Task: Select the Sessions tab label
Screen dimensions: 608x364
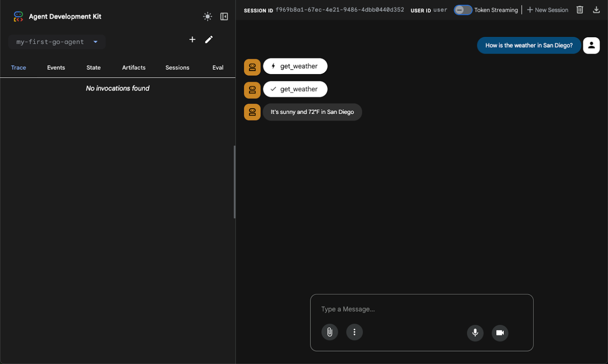Action: [x=177, y=67]
